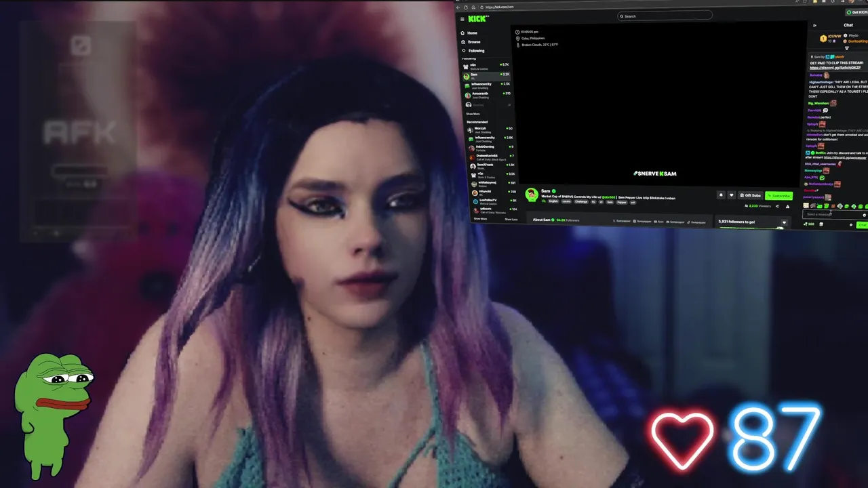
Task: Click the green Chat send button
Action: tap(862, 225)
